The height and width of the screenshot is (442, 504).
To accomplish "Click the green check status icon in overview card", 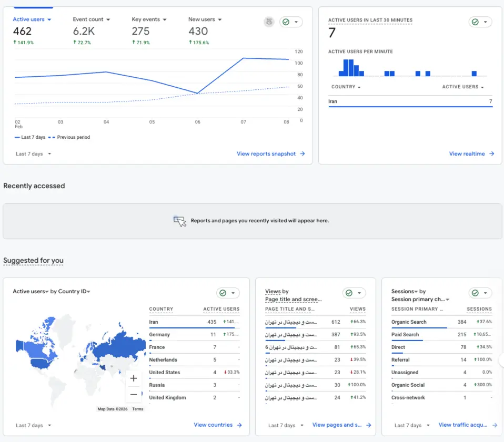I will pyautogui.click(x=286, y=22).
